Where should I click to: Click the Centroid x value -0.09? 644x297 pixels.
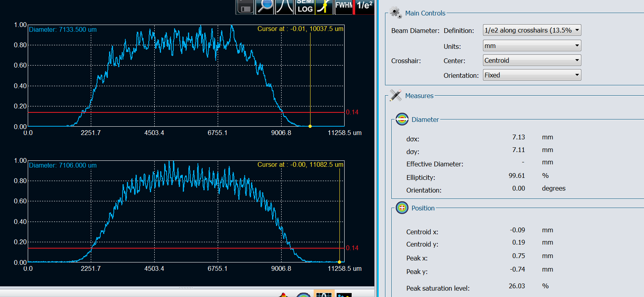pyautogui.click(x=517, y=230)
